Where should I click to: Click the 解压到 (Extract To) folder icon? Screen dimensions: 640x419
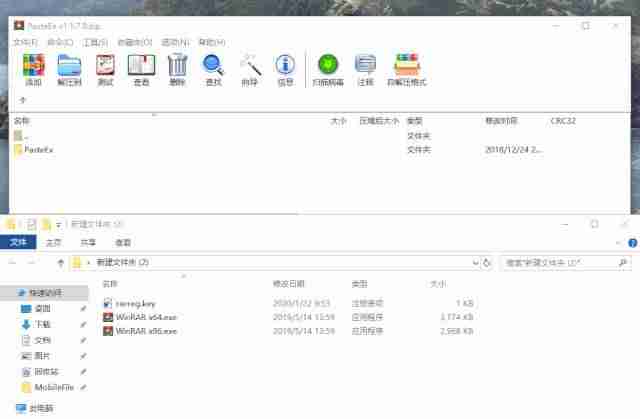[69, 70]
